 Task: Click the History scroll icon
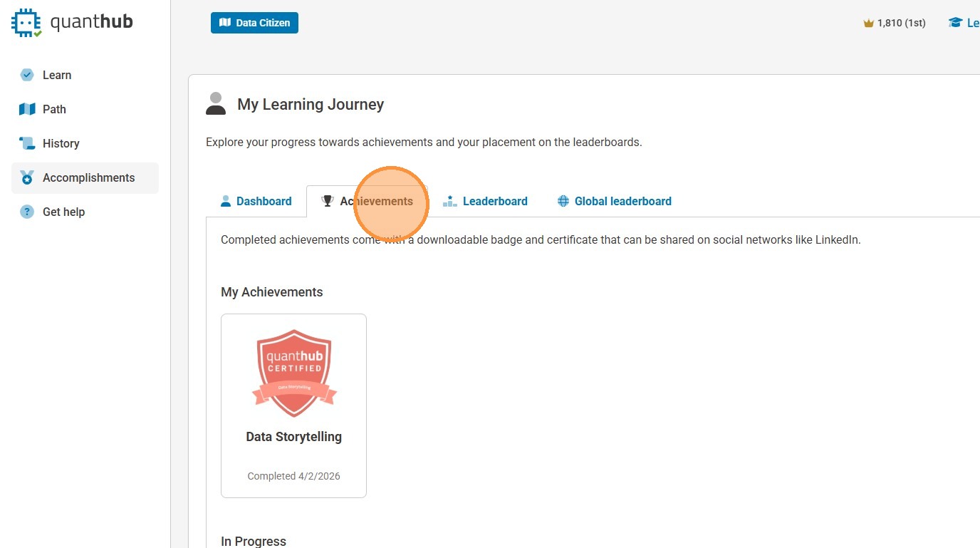click(27, 143)
